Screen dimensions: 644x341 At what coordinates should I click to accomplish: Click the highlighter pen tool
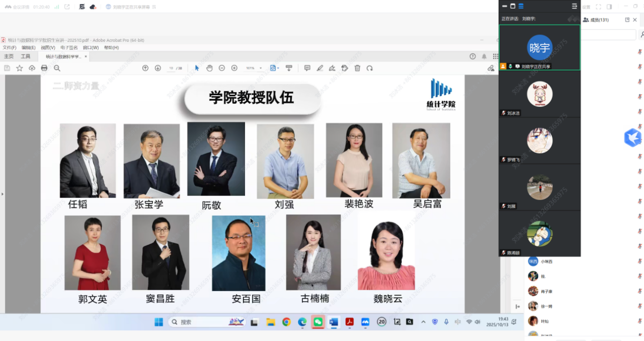[x=320, y=68]
